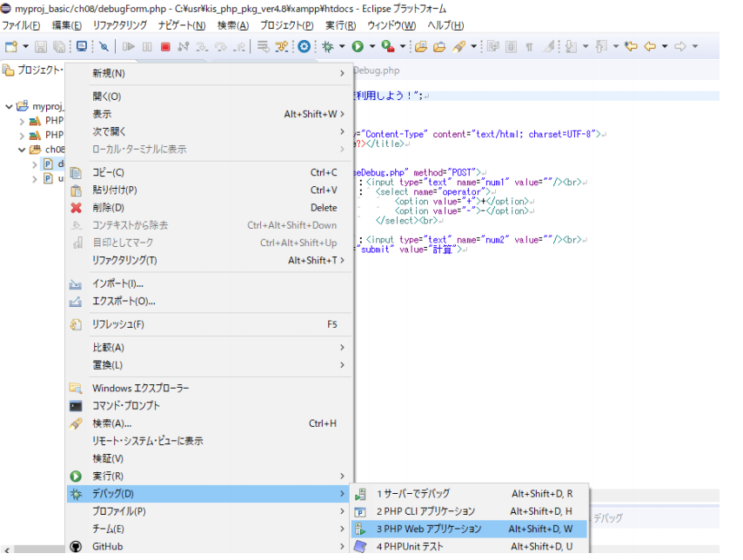Click the Debug bug icon in toolbar
Screen dimensions: 743x560
pyautogui.click(x=328, y=46)
